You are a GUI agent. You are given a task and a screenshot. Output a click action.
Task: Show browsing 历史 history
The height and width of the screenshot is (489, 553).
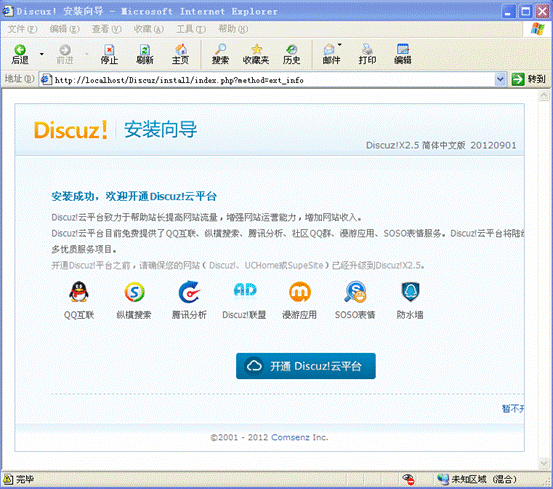tap(292, 55)
